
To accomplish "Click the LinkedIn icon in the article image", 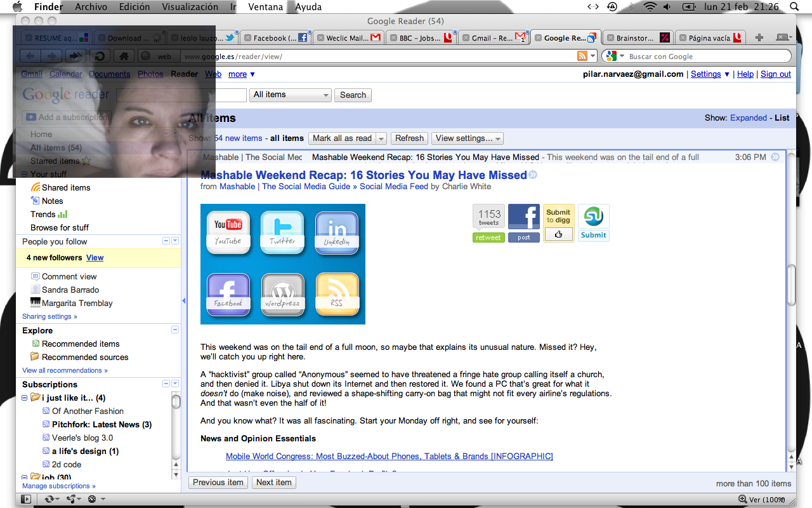I will tap(336, 232).
